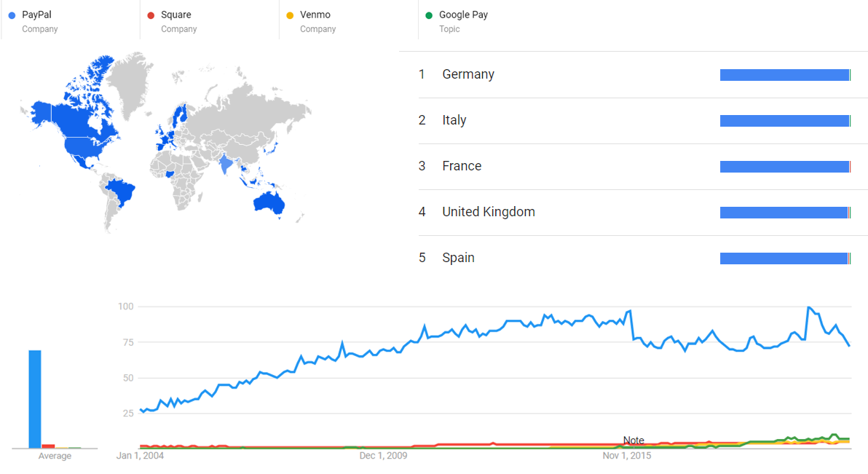Click the blue dot beside PayPal
The image size is (868, 474).
click(11, 15)
